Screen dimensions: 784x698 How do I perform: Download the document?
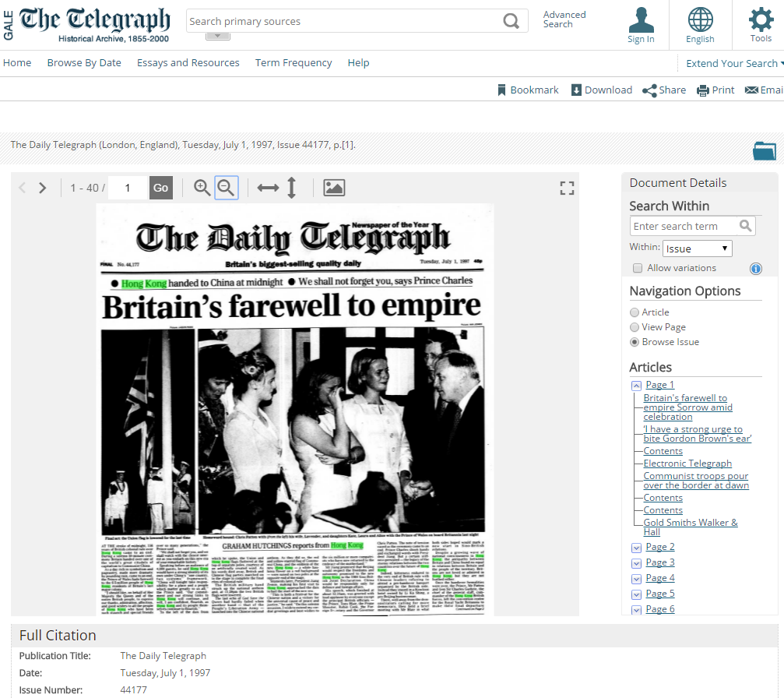pyautogui.click(x=602, y=90)
